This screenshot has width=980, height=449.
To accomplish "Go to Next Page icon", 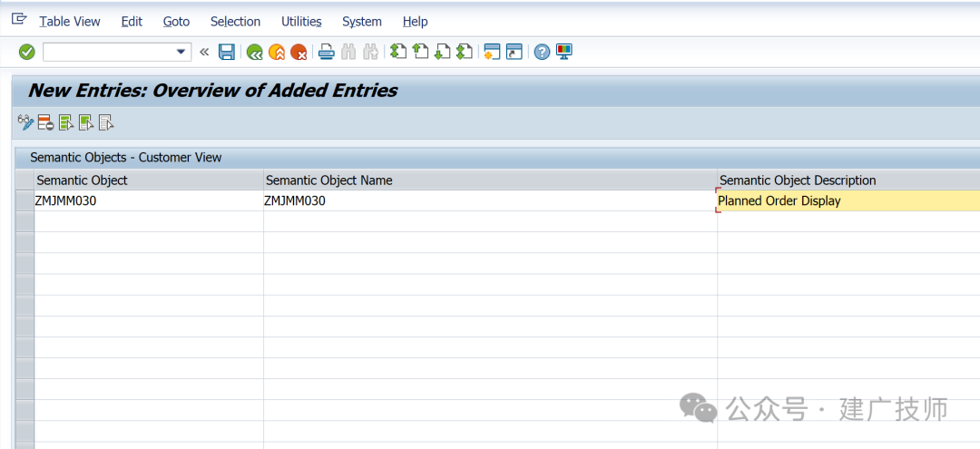I will click(x=443, y=51).
